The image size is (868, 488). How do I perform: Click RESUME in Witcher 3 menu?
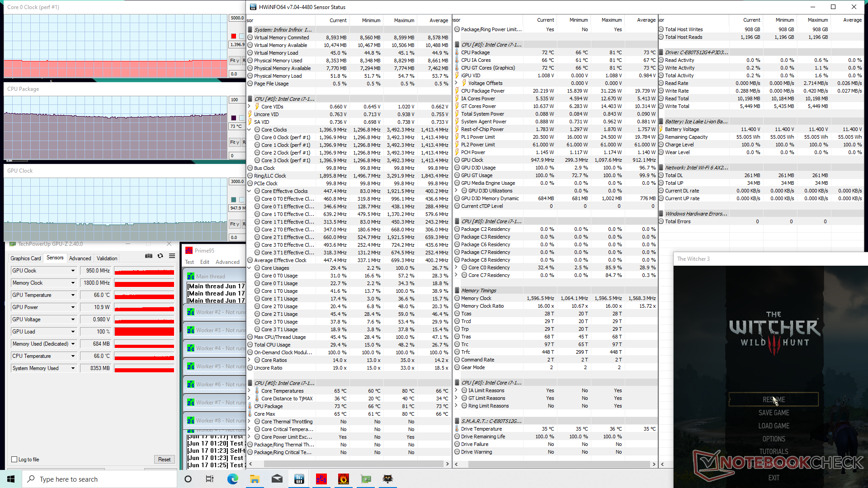pyautogui.click(x=774, y=399)
